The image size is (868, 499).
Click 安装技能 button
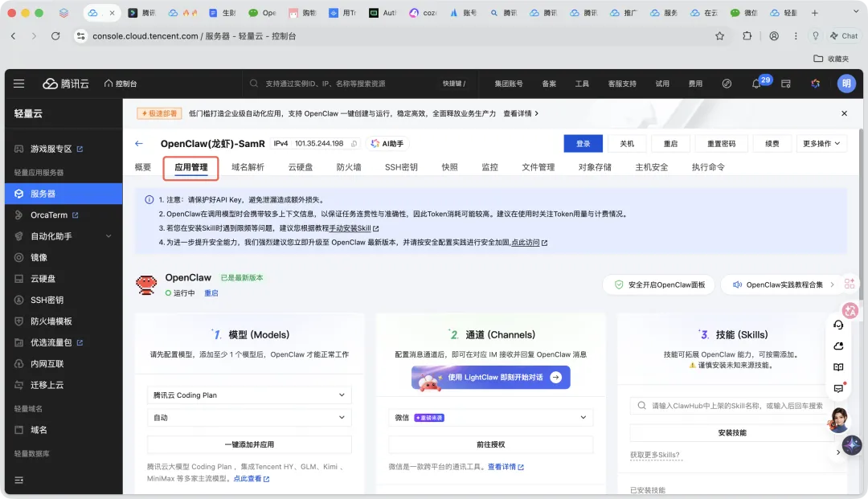(x=732, y=432)
